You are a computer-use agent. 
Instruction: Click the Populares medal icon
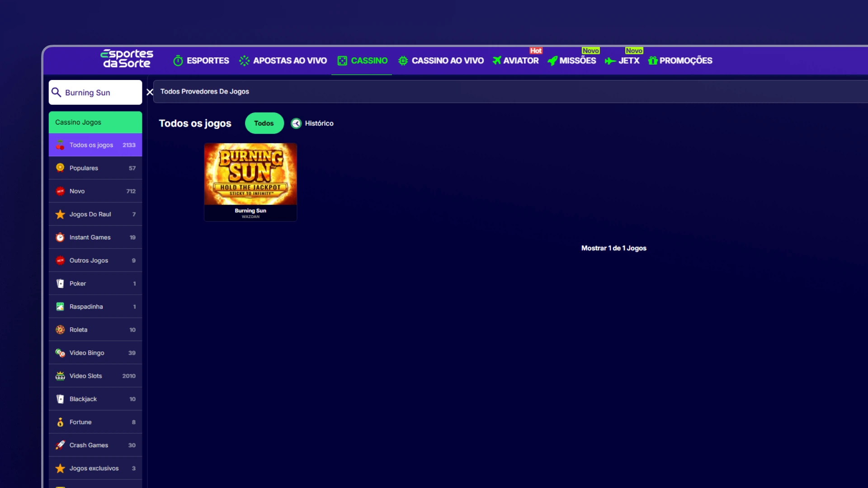(60, 168)
